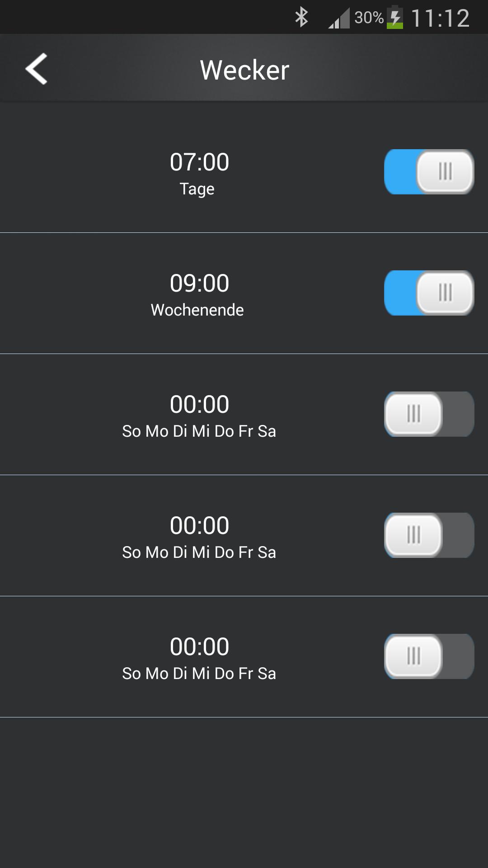Tap the battery charging icon
Viewport: 488px width, 868px height.
click(x=395, y=18)
